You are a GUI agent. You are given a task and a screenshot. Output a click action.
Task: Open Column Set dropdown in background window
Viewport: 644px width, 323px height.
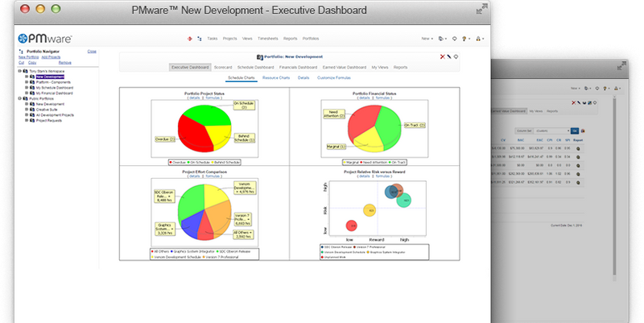click(x=552, y=130)
